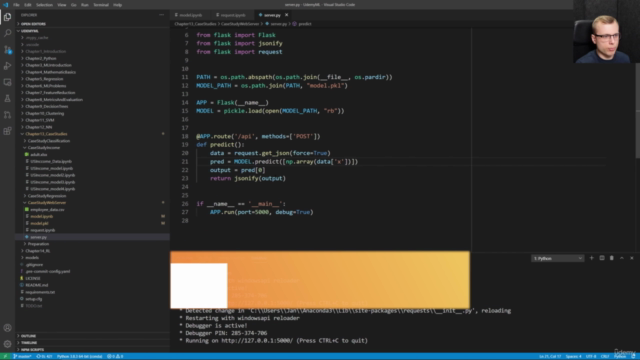Open the Run menu

(x=84, y=5)
